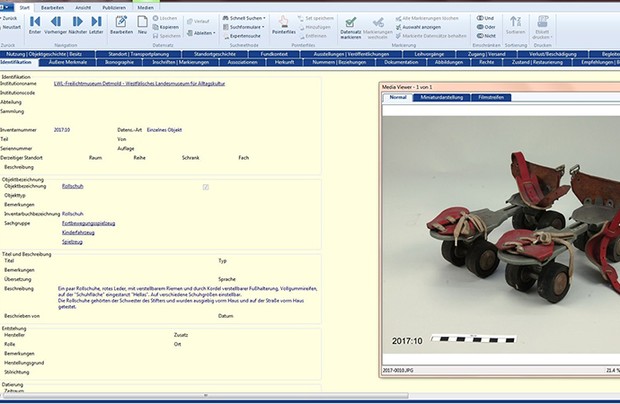Image resolution: width=620 pixels, height=404 pixels.
Task: Click the Beschreibung text about Rollschuhe
Action: click(187, 298)
